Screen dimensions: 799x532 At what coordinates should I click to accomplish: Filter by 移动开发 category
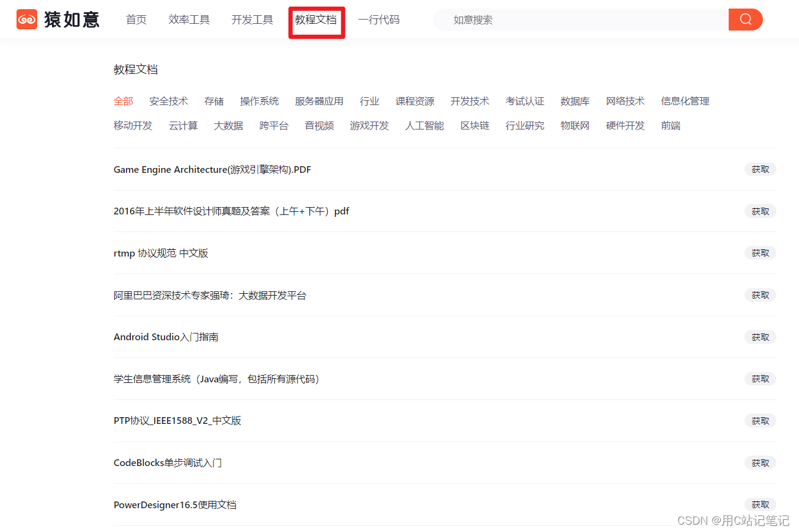tap(133, 126)
